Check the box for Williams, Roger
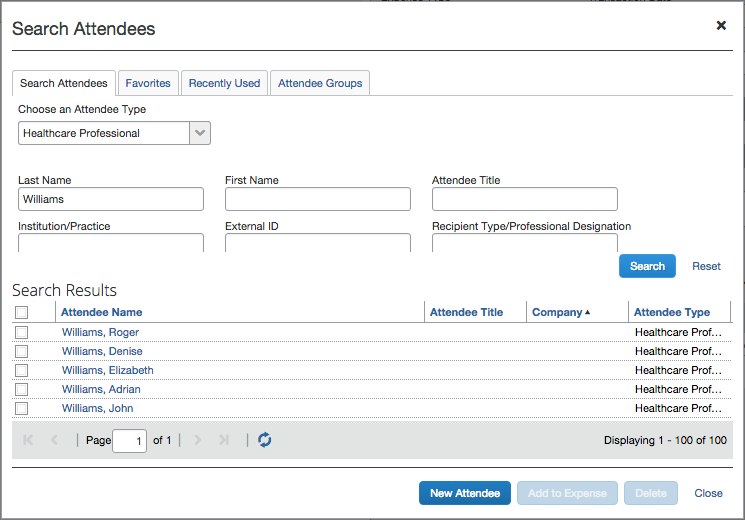This screenshot has width=745, height=520. click(x=22, y=332)
